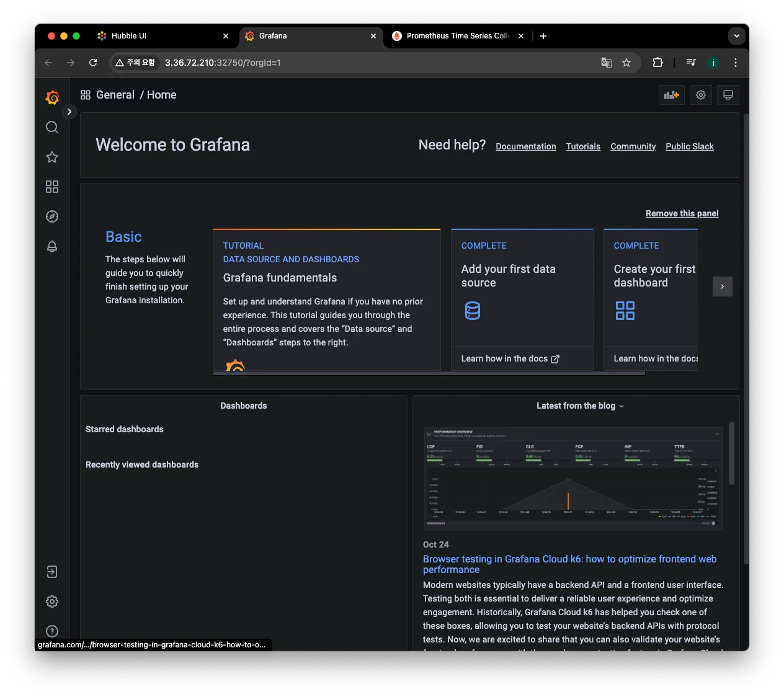This screenshot has width=784, height=697.
Task: Click Home breadcrumb link
Action: [x=162, y=95]
